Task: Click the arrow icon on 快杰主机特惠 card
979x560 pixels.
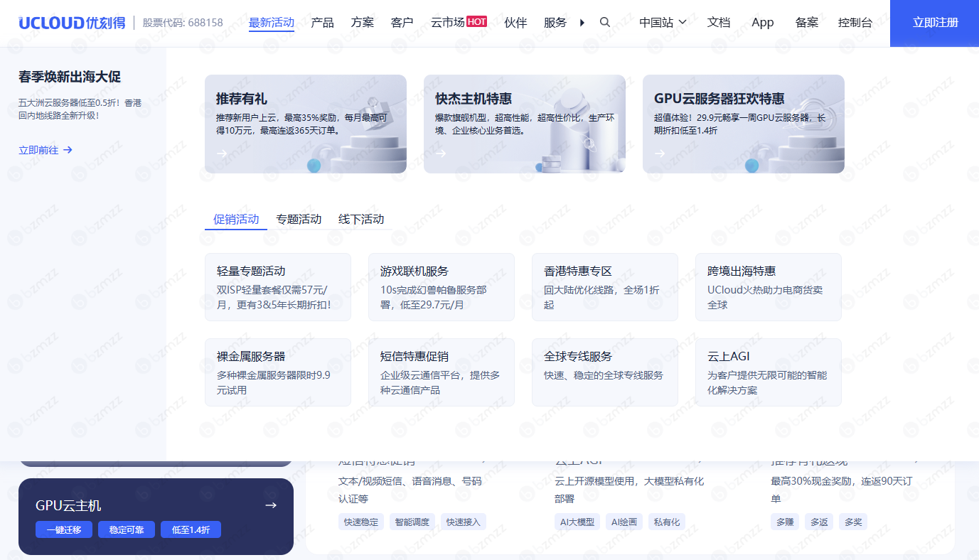Action: click(441, 153)
